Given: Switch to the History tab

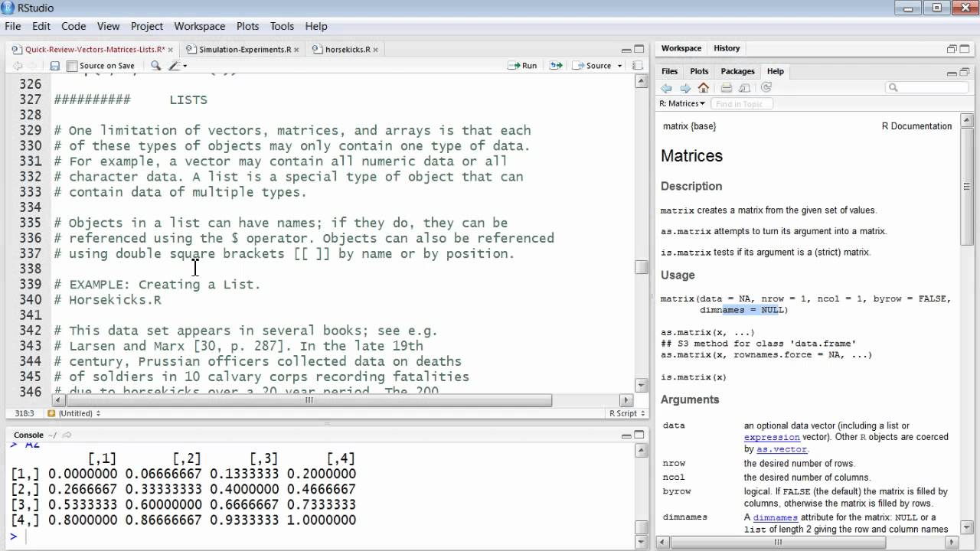Looking at the screenshot, I should tap(727, 48).
